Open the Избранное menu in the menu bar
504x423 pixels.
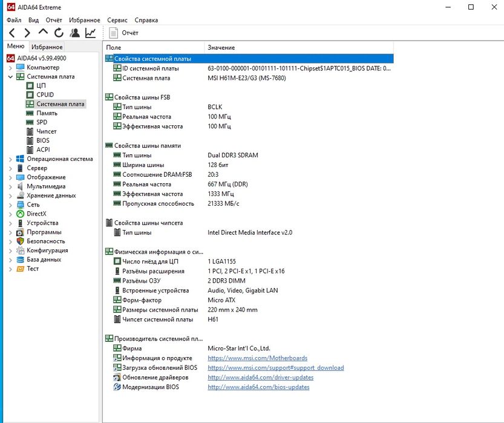(85, 20)
